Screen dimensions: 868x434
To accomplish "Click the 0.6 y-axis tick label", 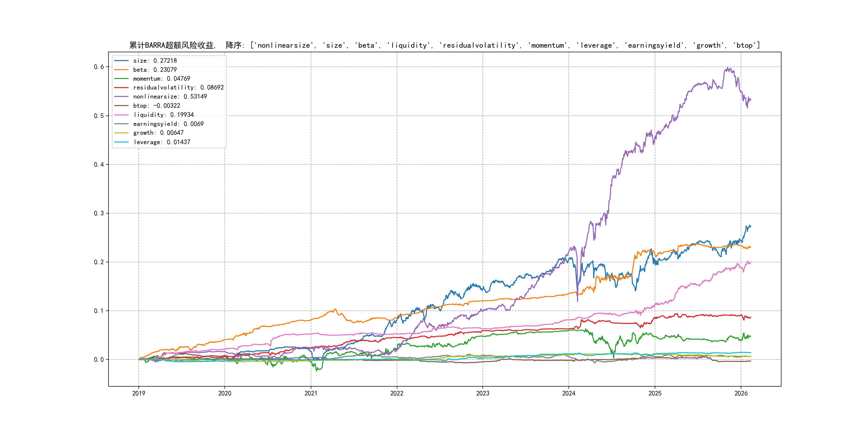I will click(x=99, y=67).
